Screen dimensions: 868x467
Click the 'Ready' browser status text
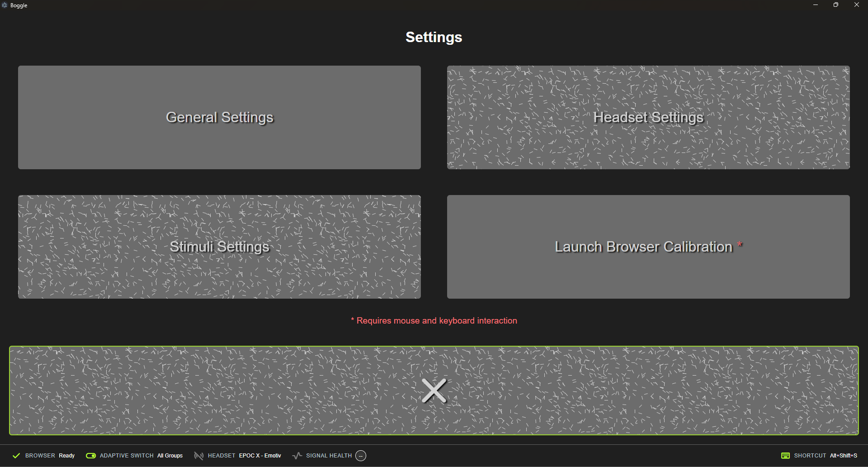[x=66, y=456]
